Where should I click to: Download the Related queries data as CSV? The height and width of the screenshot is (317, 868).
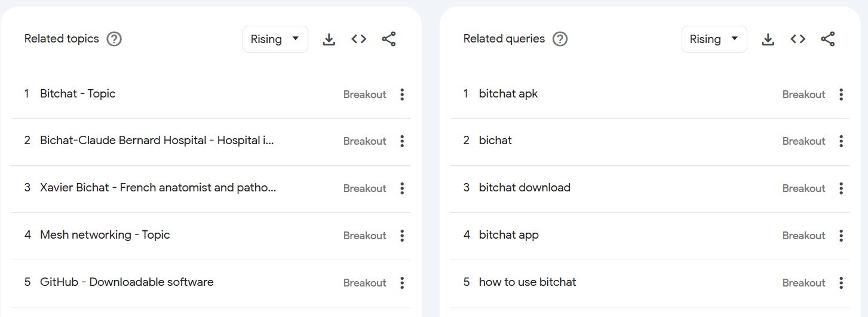coord(768,39)
